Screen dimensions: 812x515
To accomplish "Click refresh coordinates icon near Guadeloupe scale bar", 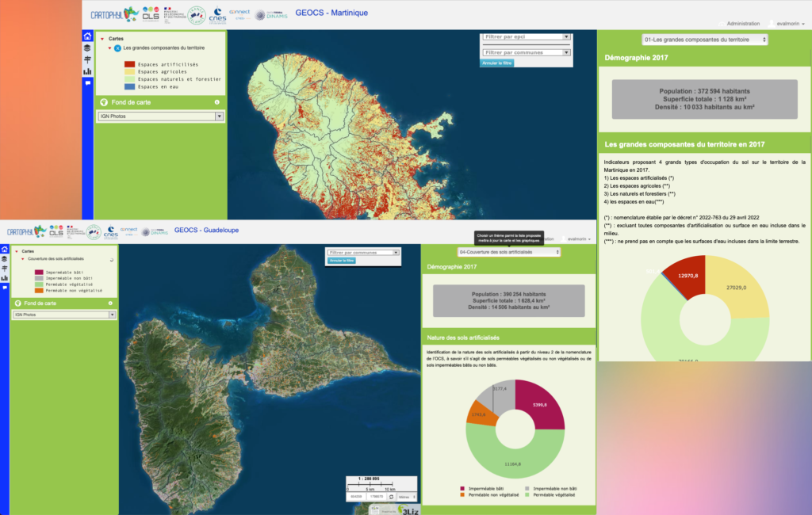I will click(392, 497).
